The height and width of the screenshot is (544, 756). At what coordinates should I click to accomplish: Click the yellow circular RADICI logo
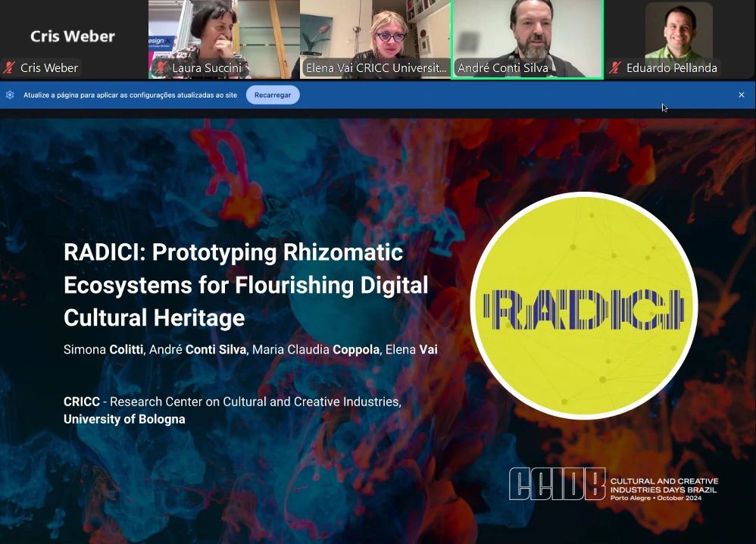[x=584, y=306]
